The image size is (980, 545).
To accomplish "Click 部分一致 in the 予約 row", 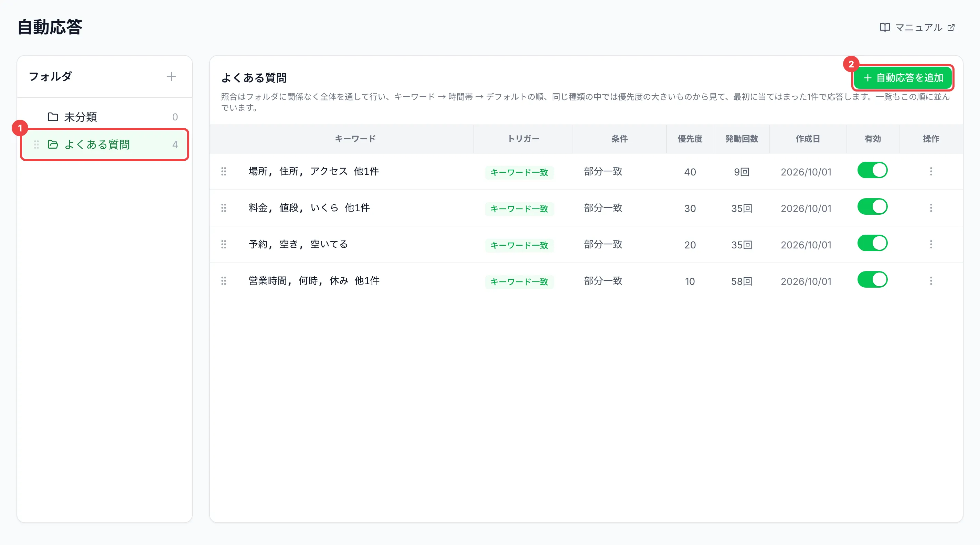I will [603, 245].
